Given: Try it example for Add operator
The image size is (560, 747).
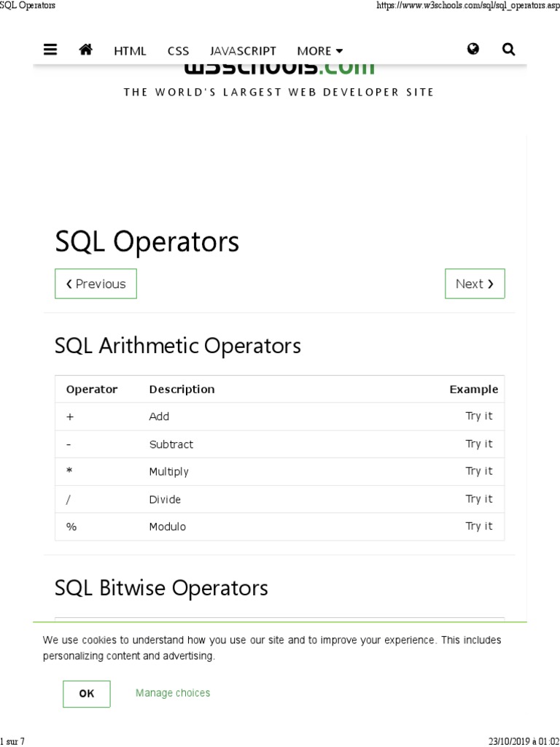Looking at the screenshot, I should coord(479,416).
